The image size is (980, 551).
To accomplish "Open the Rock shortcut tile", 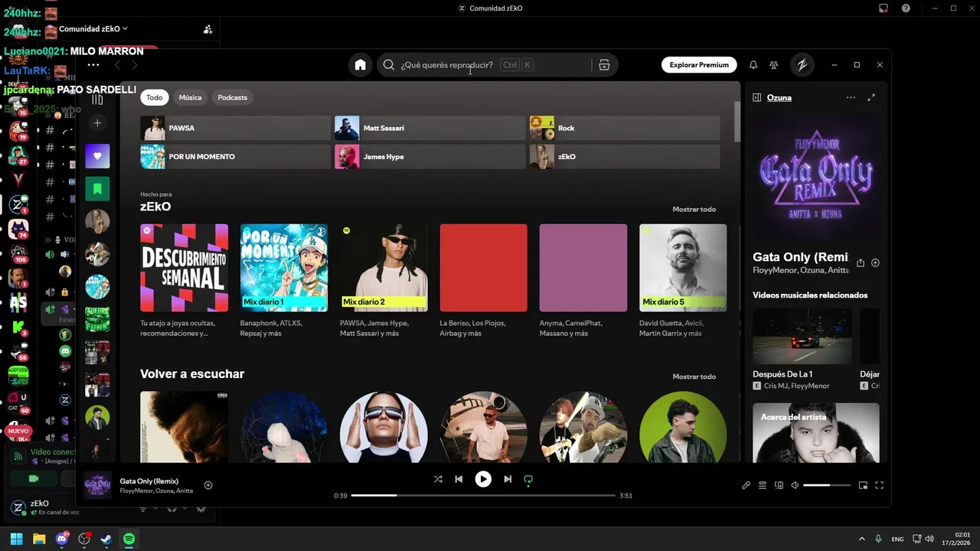I will coord(625,128).
